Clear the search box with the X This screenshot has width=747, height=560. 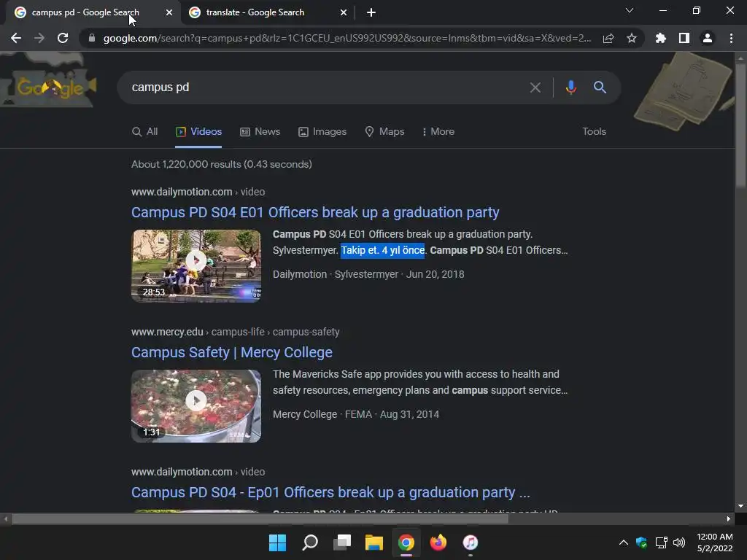coord(535,87)
